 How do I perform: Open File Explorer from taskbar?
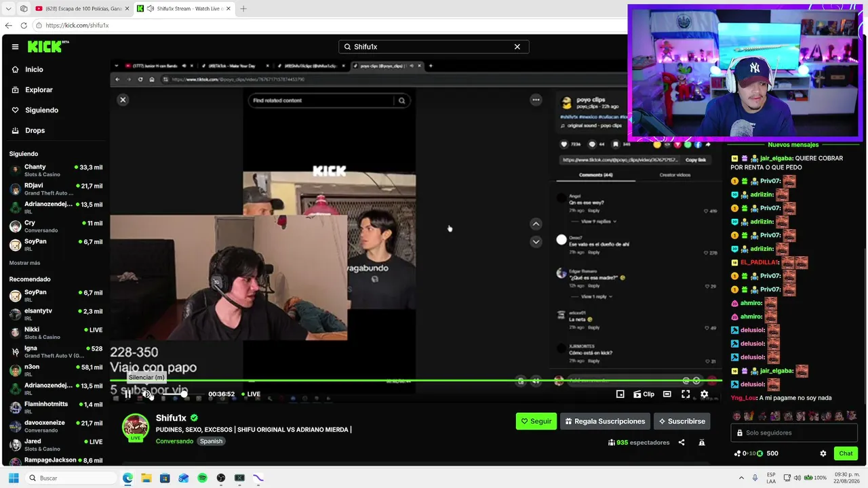click(146, 478)
